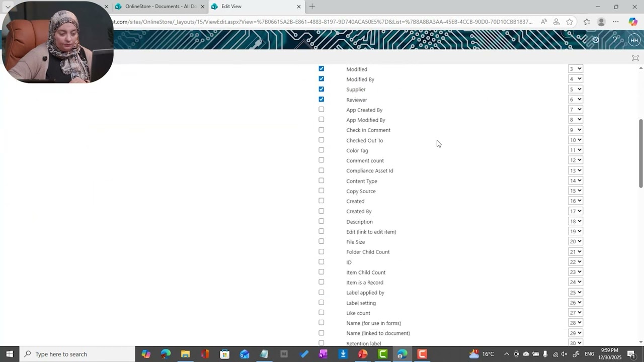Open position dropdown for Folder Child Count
This screenshot has width=644, height=362.
coord(575,252)
